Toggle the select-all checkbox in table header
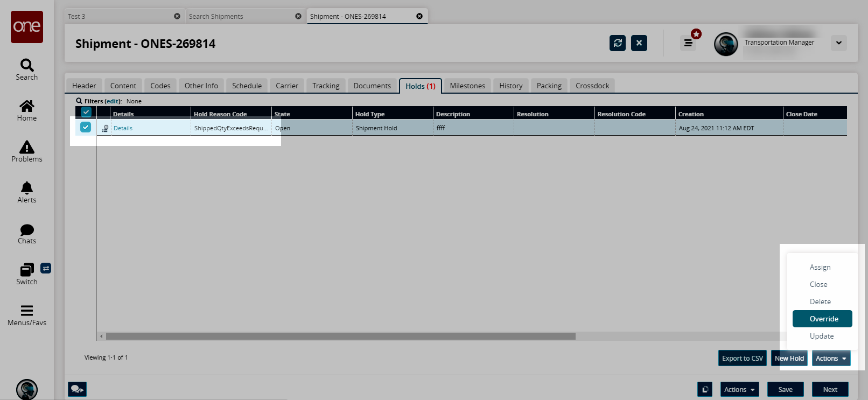 tap(86, 113)
